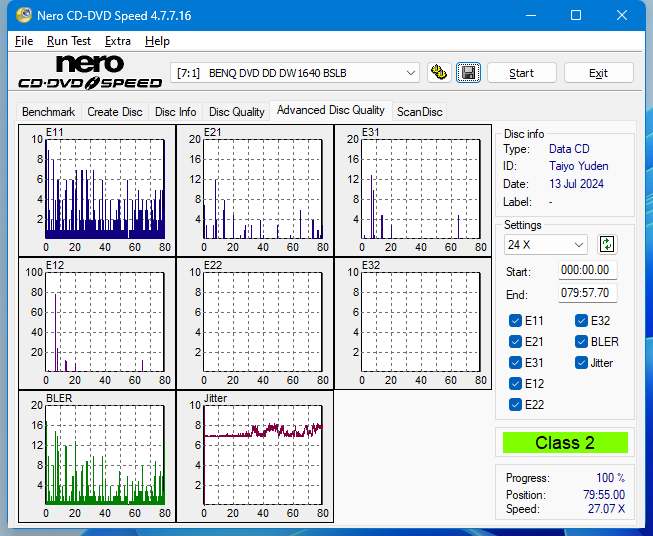The image size is (653, 536).
Task: Click the Jitter graph
Action: tap(255, 456)
